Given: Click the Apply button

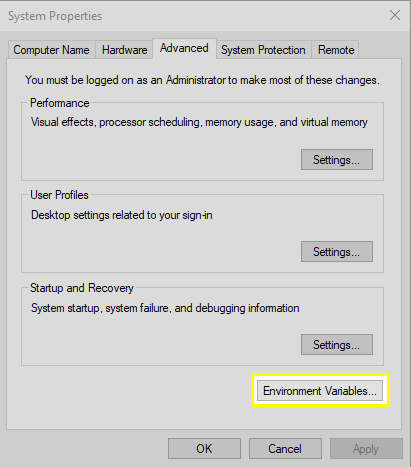Looking at the screenshot, I should tap(366, 449).
